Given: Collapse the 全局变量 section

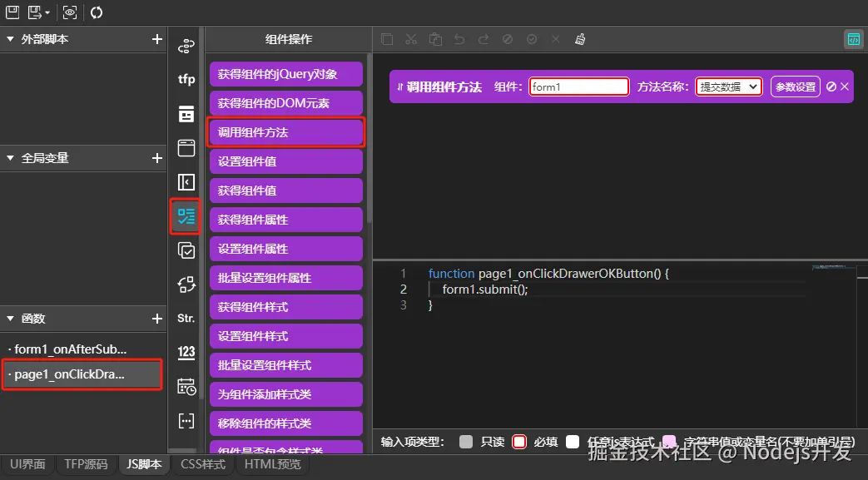Looking at the screenshot, I should (10, 158).
